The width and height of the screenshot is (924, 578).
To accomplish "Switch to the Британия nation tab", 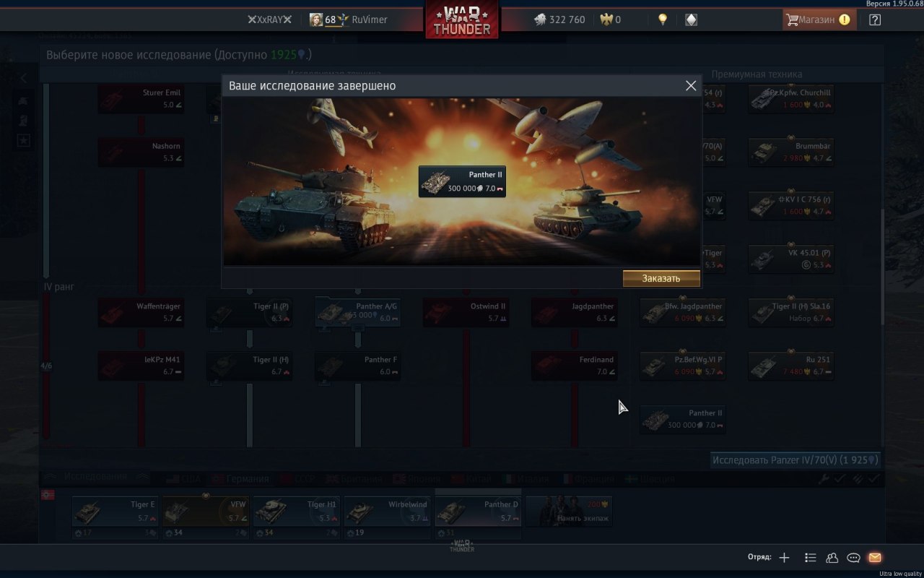I will coord(355,478).
